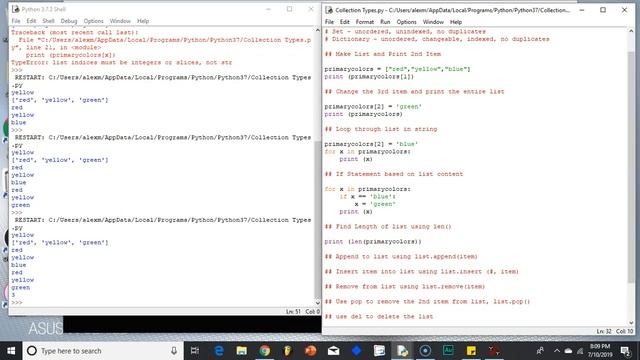Open the Adobe Audition taskbar icon
640x360 pixels.
pos(448,351)
